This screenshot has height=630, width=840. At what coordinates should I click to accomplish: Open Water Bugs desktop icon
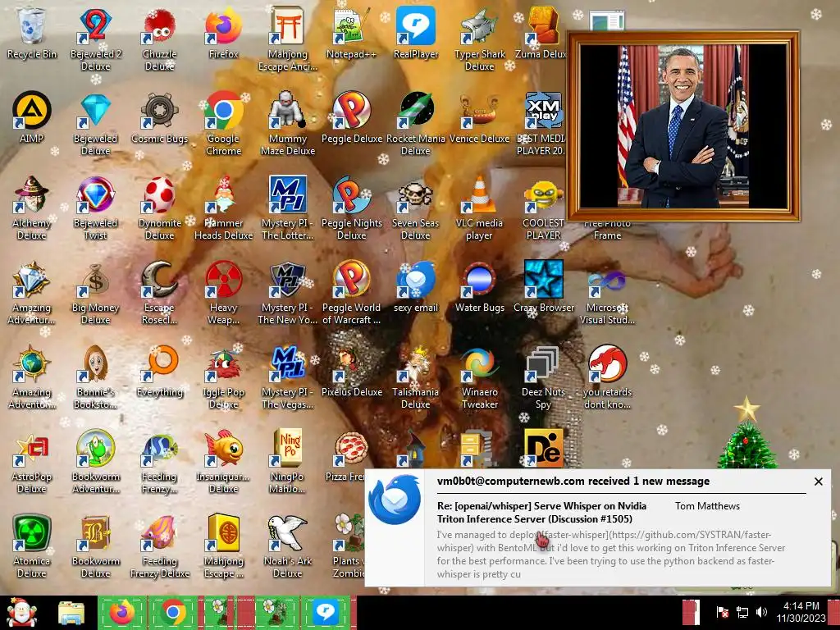pyautogui.click(x=479, y=287)
